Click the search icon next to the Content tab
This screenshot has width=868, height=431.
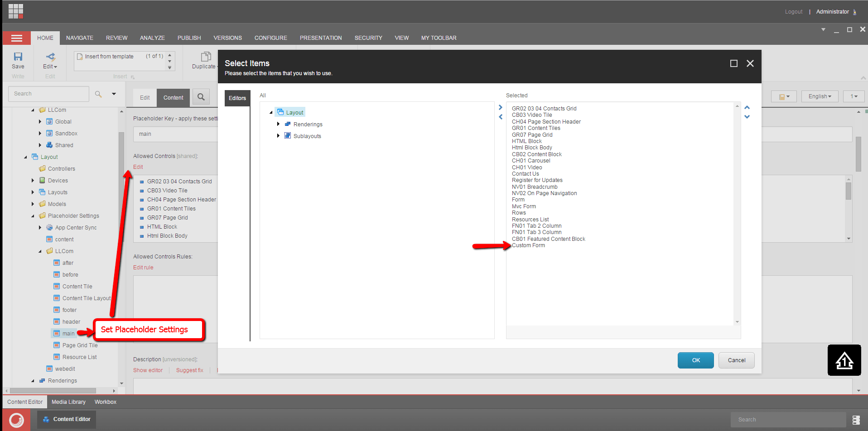[x=201, y=96]
